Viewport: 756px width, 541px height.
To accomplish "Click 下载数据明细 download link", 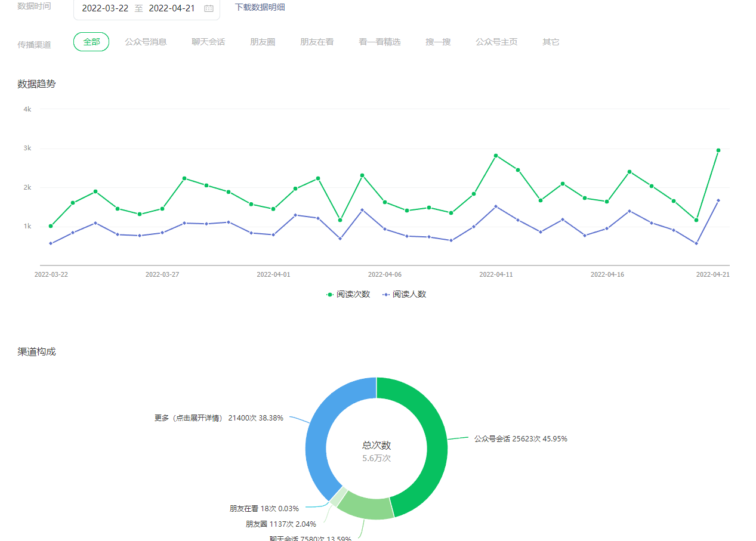I will tap(260, 7).
